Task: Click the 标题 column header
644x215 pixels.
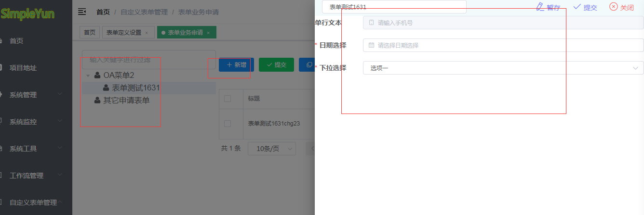Action: point(254,98)
